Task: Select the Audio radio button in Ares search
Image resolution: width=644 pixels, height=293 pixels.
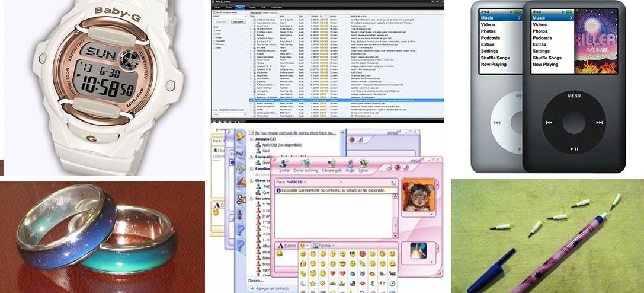Action: (213, 30)
